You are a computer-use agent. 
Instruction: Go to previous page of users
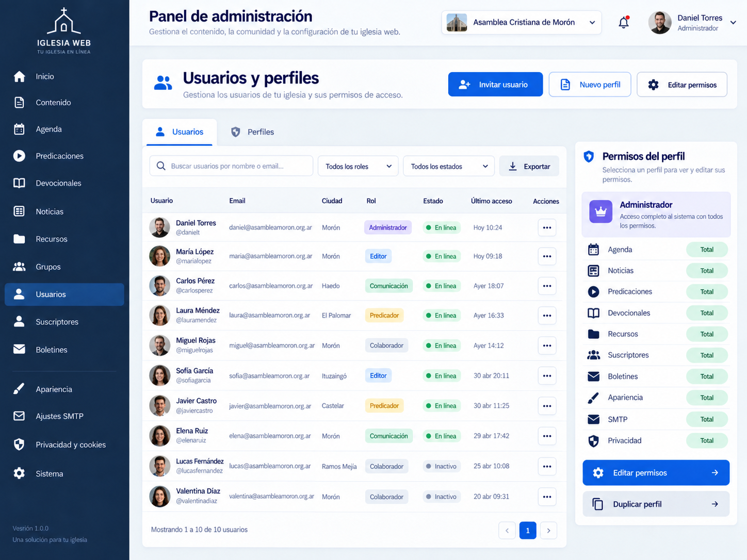pyautogui.click(x=507, y=530)
